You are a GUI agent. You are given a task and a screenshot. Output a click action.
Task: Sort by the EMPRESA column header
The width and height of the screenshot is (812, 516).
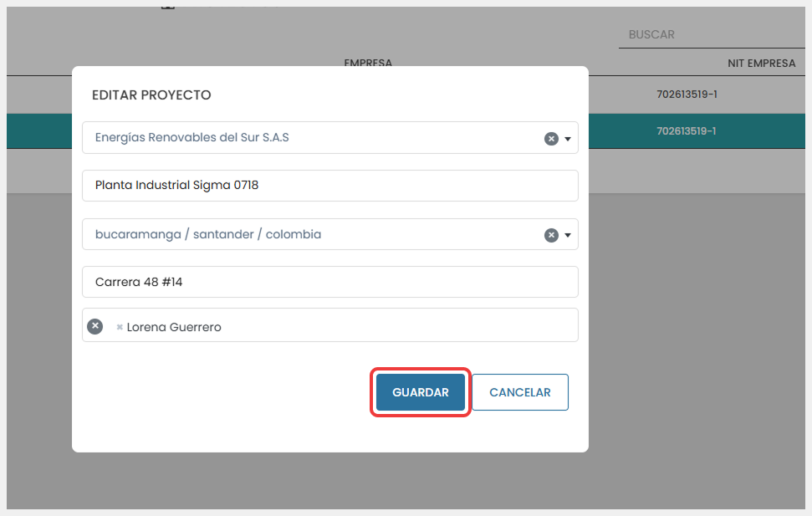pos(368,63)
